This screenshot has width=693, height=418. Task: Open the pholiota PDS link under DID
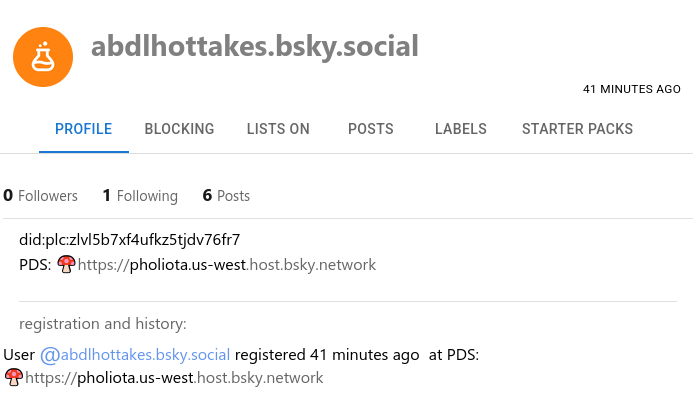pos(226,265)
